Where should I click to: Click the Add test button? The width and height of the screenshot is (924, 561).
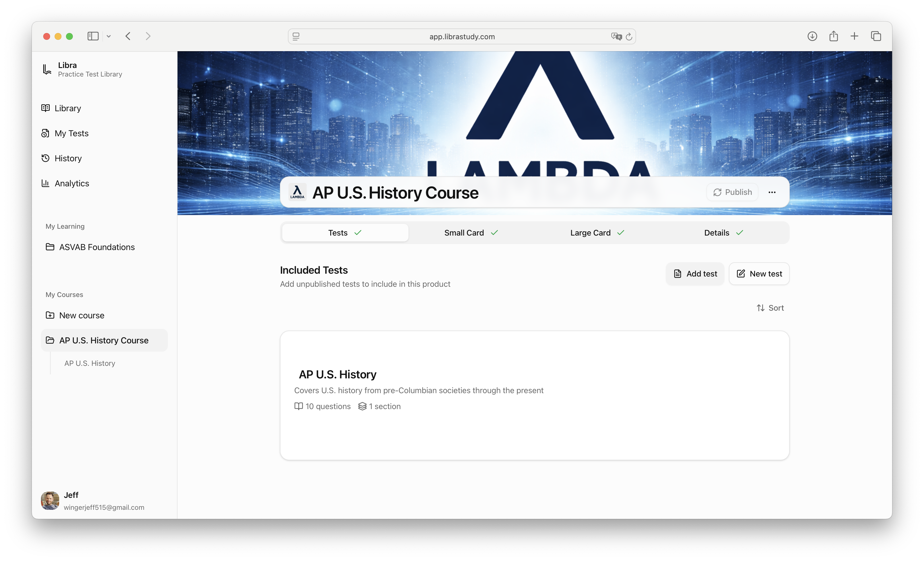click(x=695, y=274)
